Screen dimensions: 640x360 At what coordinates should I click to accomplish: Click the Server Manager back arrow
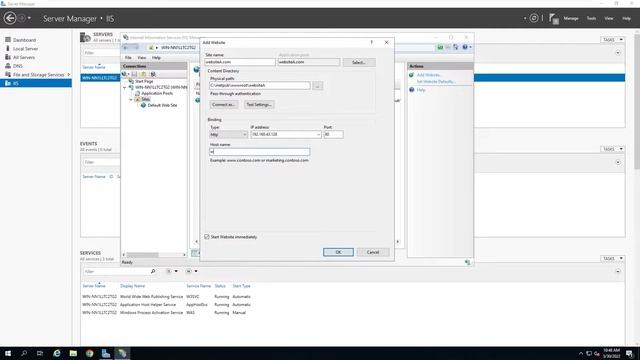click(10, 18)
